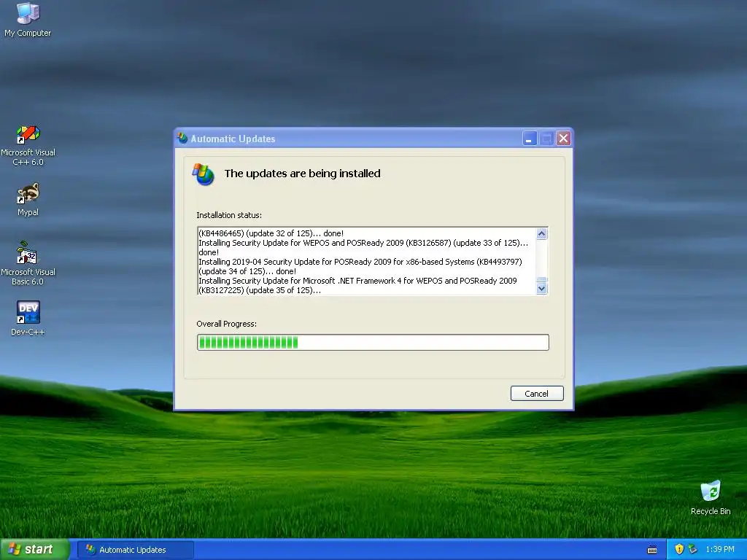Select the Mypal browser desktop icon

point(28,200)
